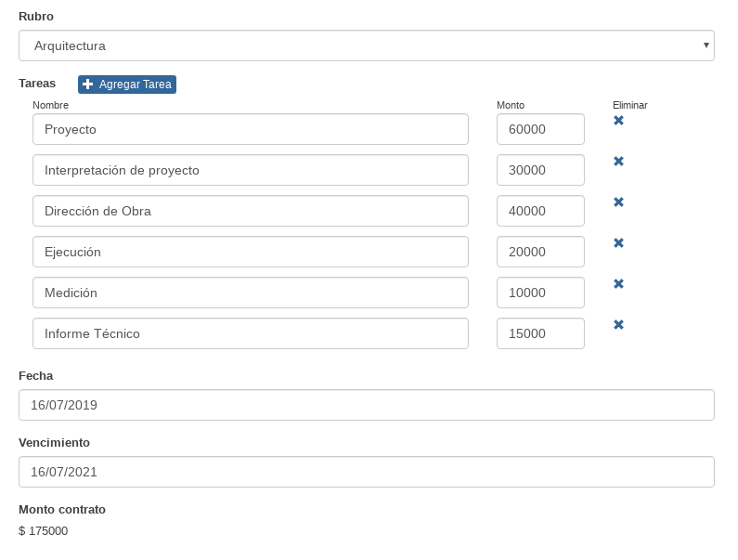Remove the Informe Técnico task
The image size is (738, 560).
(x=618, y=325)
